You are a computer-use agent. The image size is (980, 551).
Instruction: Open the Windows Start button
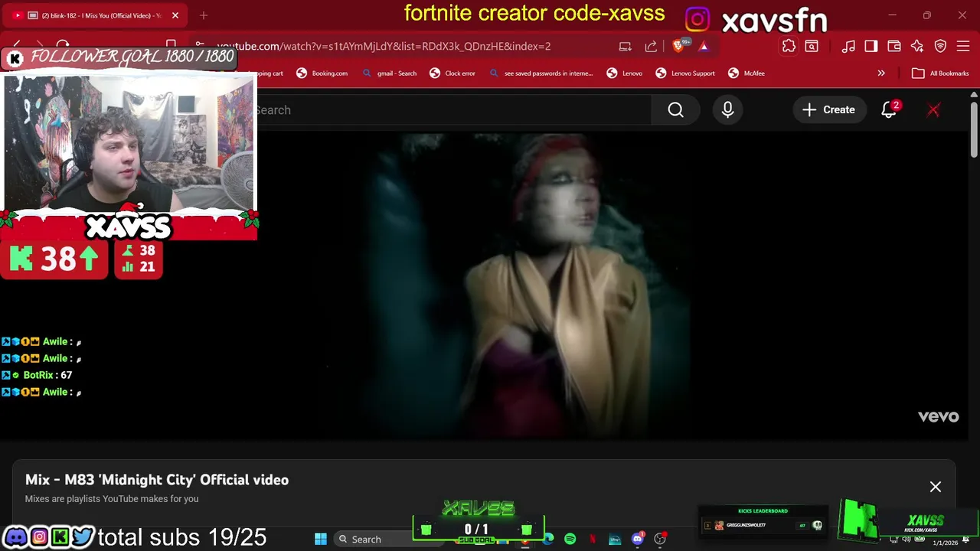(x=321, y=540)
